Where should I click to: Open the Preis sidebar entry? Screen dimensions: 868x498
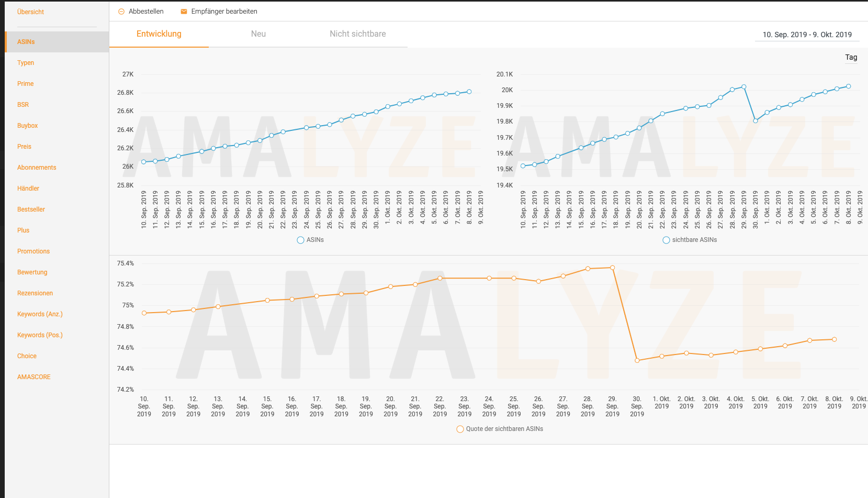(24, 147)
